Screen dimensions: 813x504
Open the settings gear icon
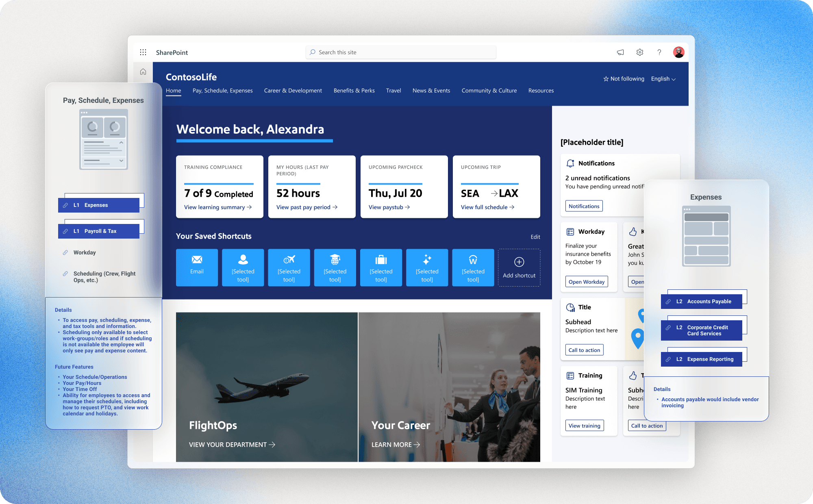(640, 52)
